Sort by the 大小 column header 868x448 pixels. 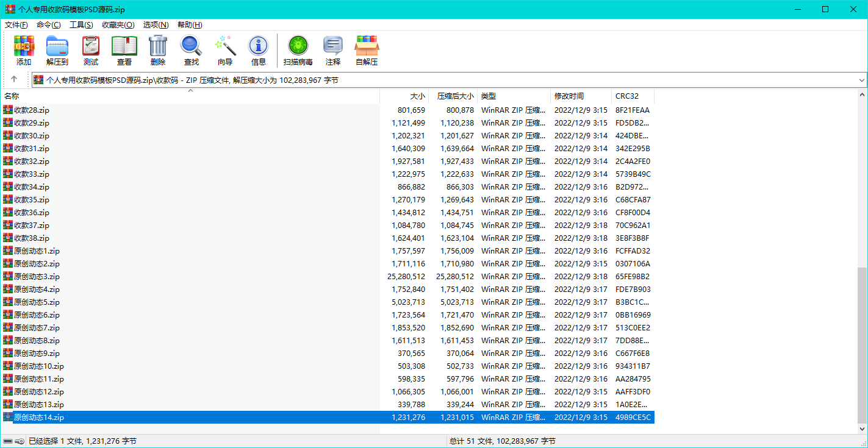coord(404,96)
